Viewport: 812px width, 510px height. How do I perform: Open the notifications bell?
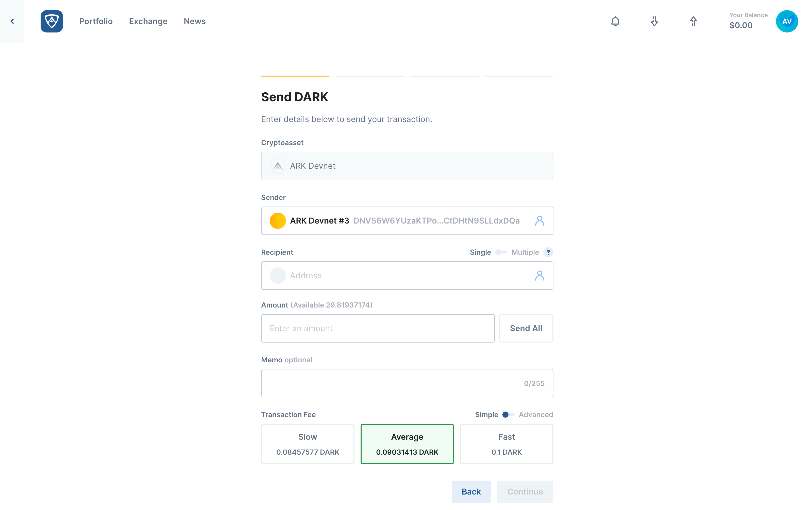615,21
